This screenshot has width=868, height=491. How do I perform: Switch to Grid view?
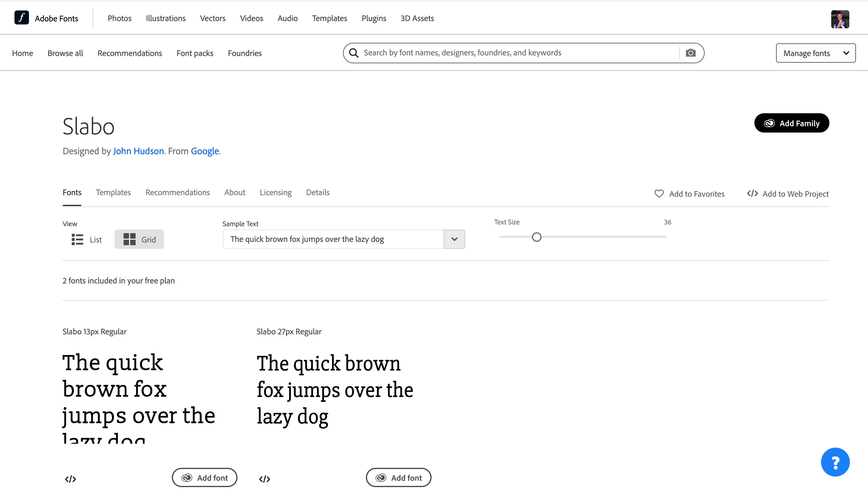click(x=139, y=239)
